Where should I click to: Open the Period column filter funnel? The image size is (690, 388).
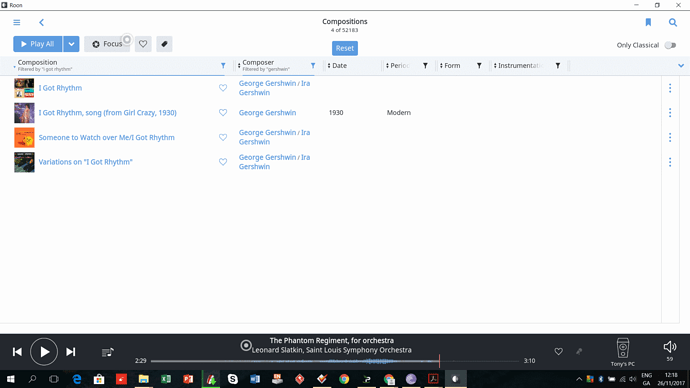coord(425,66)
